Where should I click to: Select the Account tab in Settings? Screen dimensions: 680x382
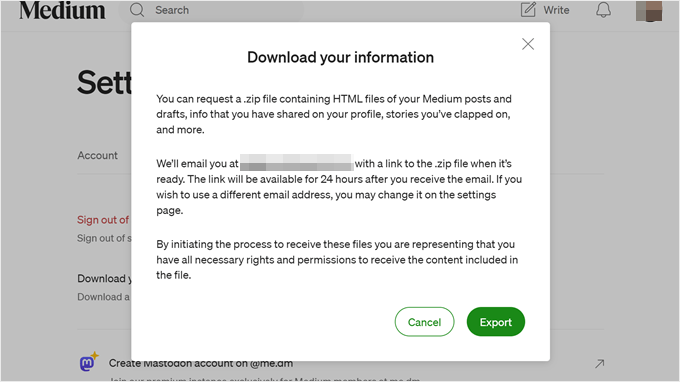click(98, 155)
